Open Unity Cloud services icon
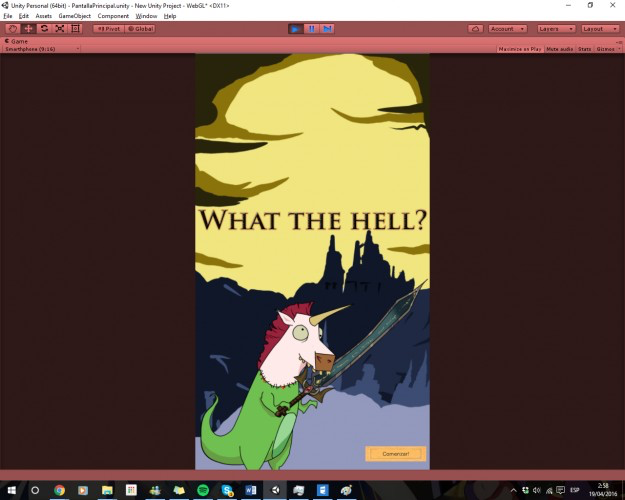The height and width of the screenshot is (500, 625). (x=475, y=29)
